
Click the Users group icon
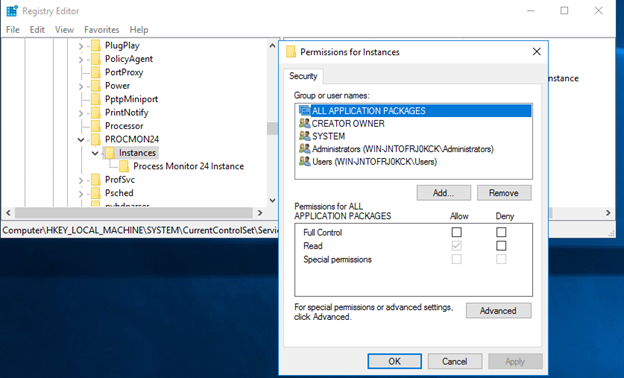click(x=304, y=162)
